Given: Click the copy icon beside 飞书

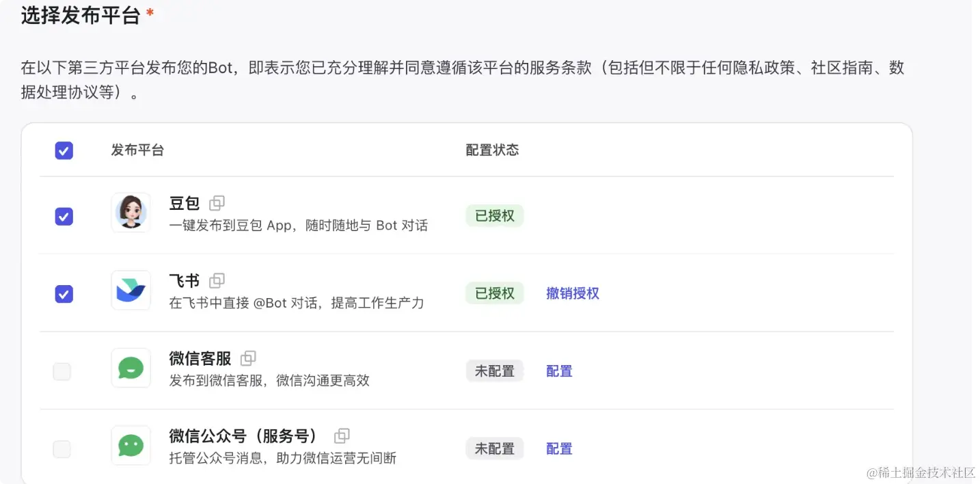Looking at the screenshot, I should pyautogui.click(x=217, y=280).
